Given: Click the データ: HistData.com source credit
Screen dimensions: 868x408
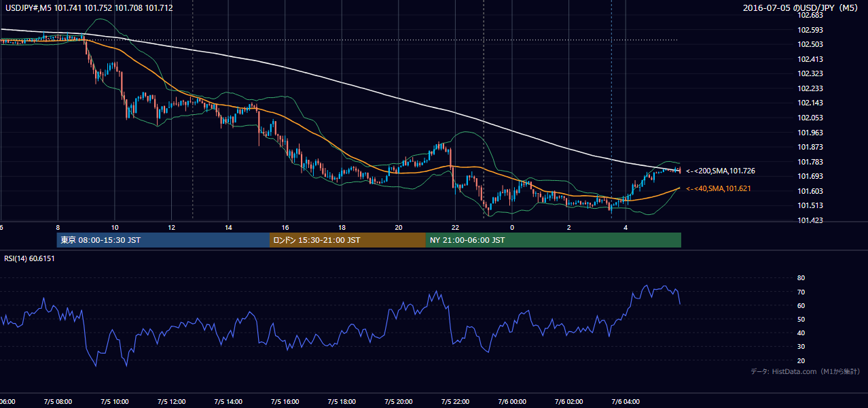Looking at the screenshot, I should point(805,371).
